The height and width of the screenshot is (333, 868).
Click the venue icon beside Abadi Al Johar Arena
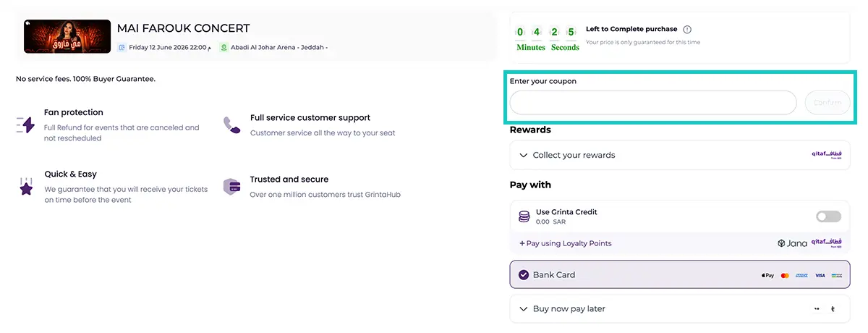pos(224,48)
